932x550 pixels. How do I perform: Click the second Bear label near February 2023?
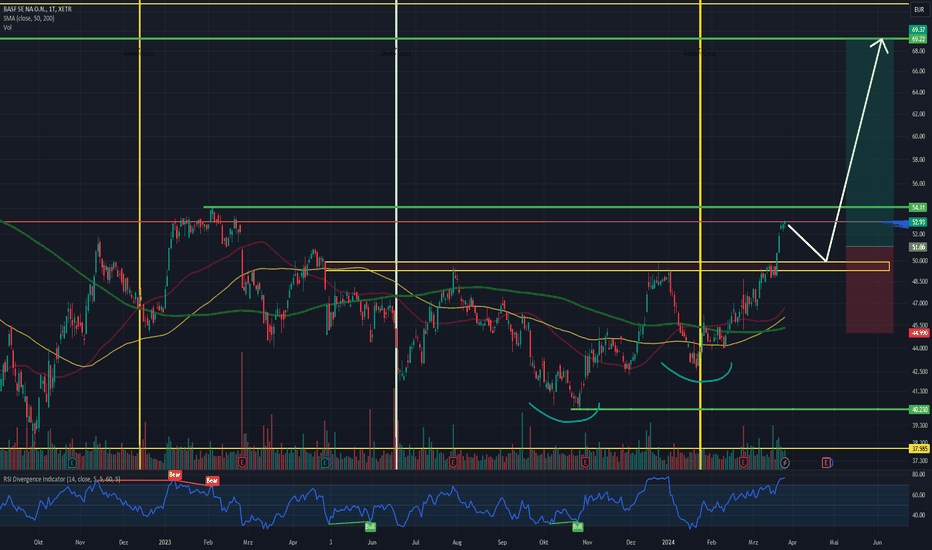coord(212,480)
